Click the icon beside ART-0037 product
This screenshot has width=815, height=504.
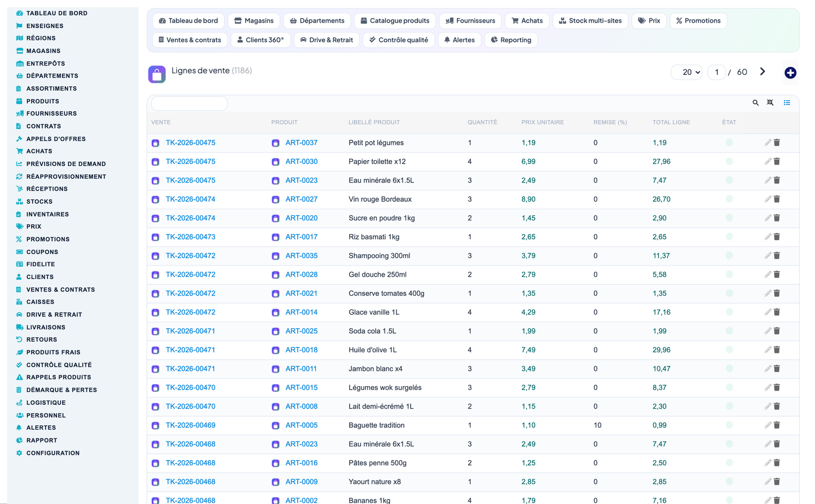(x=275, y=143)
